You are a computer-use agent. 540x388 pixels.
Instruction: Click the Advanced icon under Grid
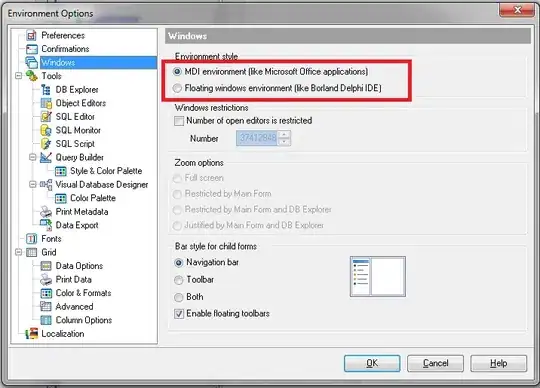[46, 306]
